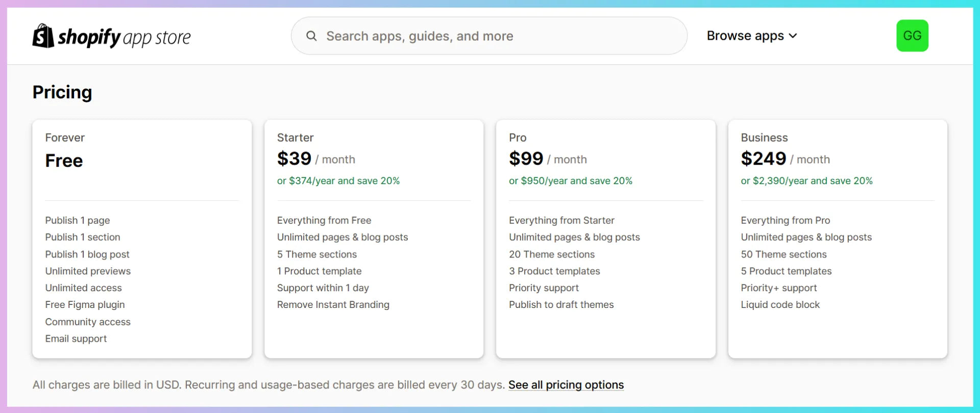Select the Pro plan title
The image size is (980, 413).
[x=517, y=138]
